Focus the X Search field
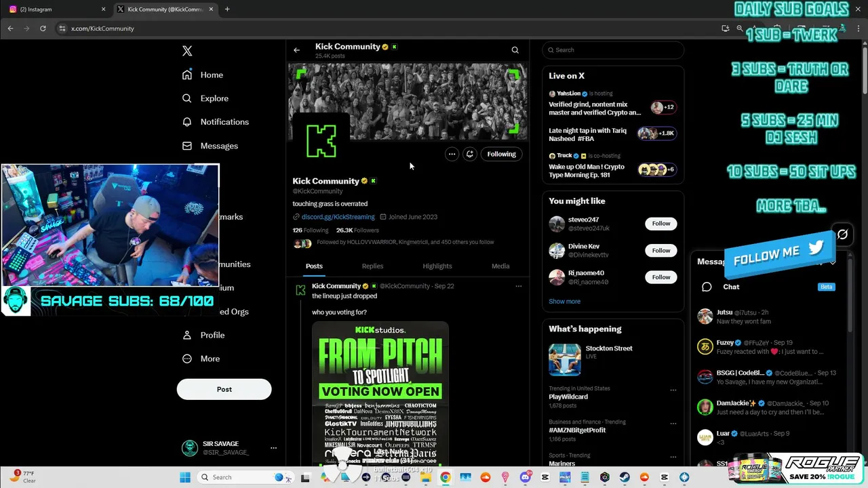This screenshot has height=488, width=868. [613, 50]
